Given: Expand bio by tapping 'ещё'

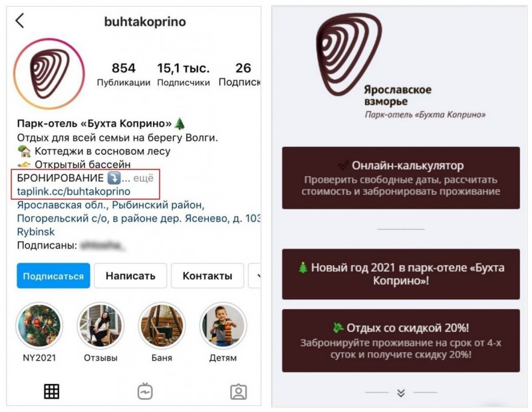Looking at the screenshot, I should point(143,178).
